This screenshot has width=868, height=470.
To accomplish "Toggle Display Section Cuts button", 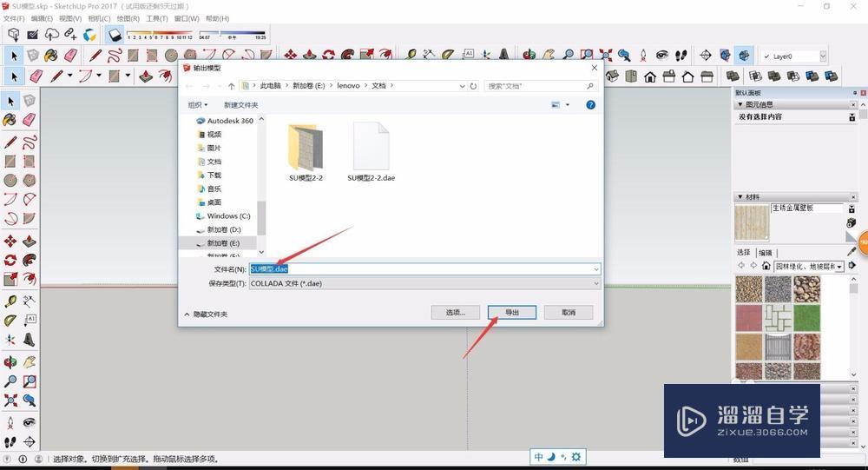I will coord(745,55).
